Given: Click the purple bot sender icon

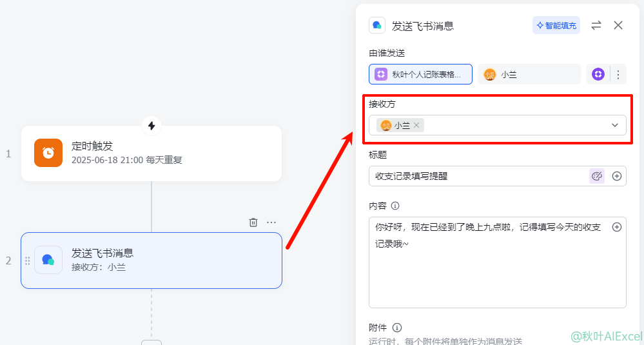Looking at the screenshot, I should pyautogui.click(x=598, y=74).
